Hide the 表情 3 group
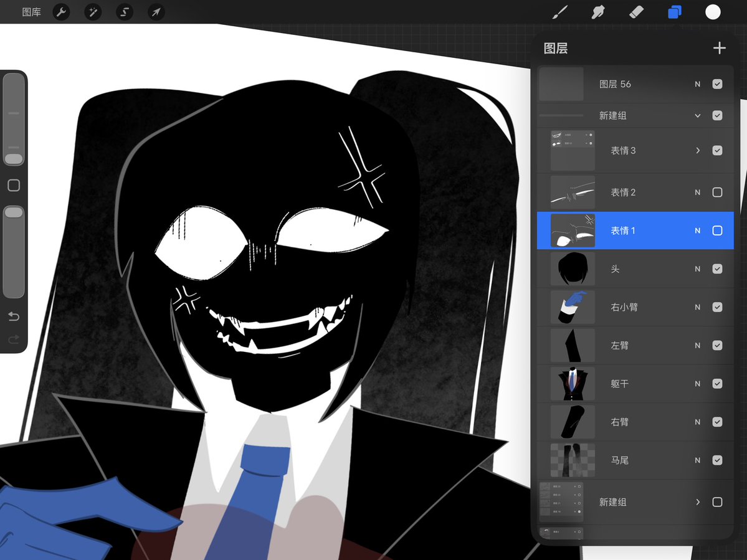This screenshot has height=560, width=747. (717, 151)
